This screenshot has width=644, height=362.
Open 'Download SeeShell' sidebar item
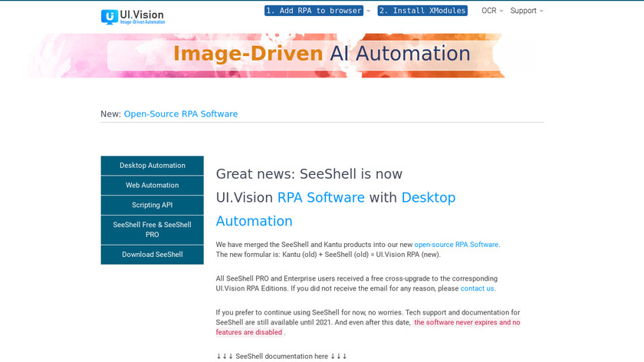pyautogui.click(x=152, y=255)
